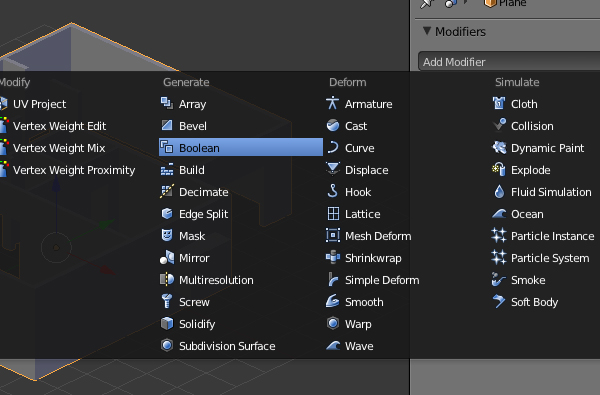Click the Solidify cube icon
The image size is (600, 395).
coord(167,323)
